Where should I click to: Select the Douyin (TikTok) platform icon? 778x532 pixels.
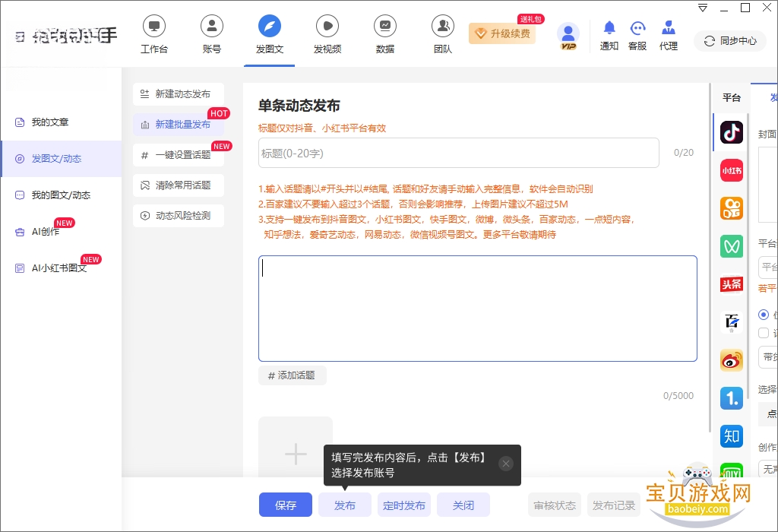click(732, 132)
